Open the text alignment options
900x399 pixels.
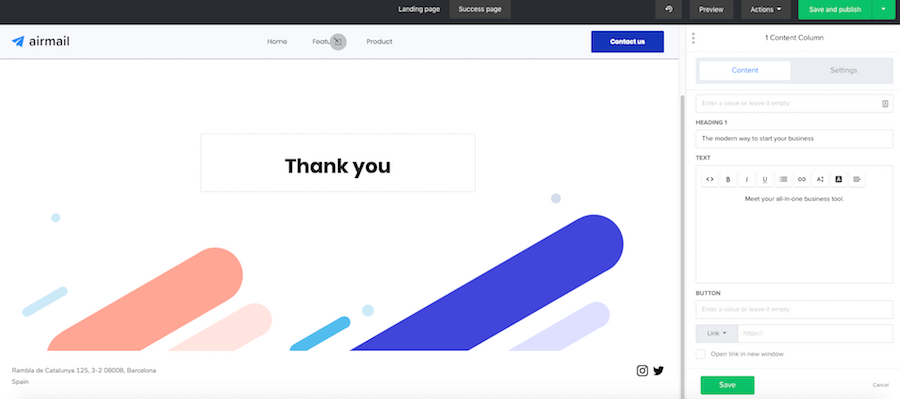coord(857,179)
